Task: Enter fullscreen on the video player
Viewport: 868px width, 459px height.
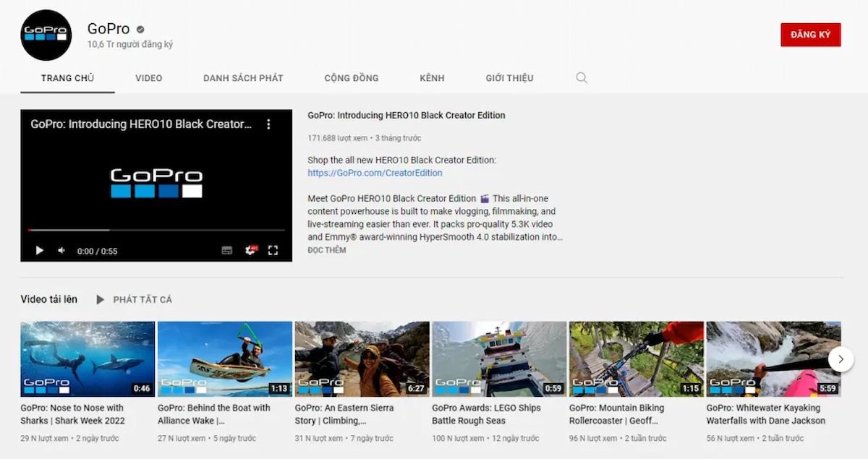Action: [273, 251]
